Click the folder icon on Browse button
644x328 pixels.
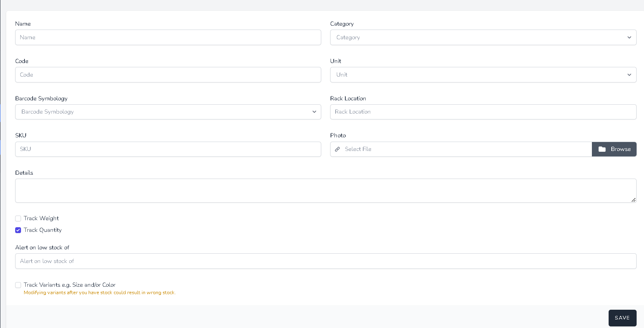602,149
